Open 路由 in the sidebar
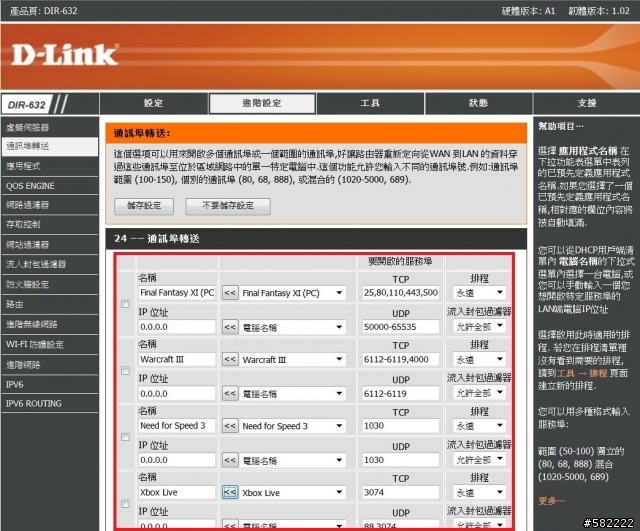The image size is (640, 531). (x=50, y=304)
